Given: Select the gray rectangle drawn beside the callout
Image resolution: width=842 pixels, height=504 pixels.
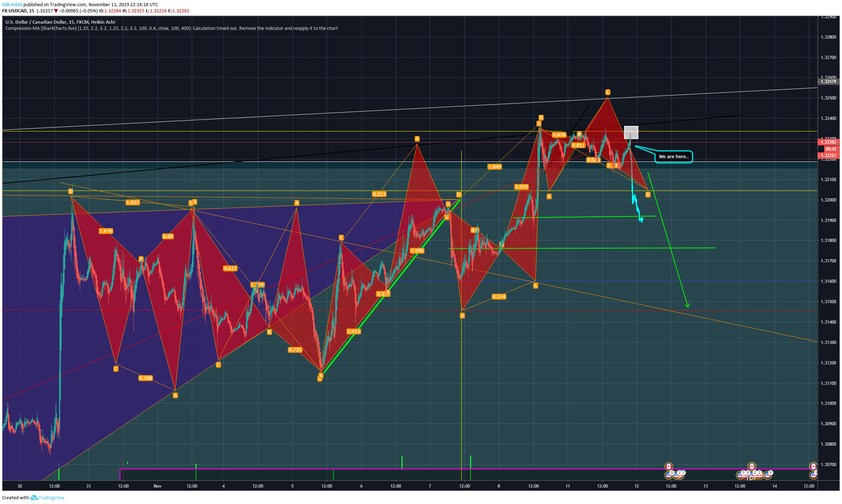Looking at the screenshot, I should [x=631, y=132].
